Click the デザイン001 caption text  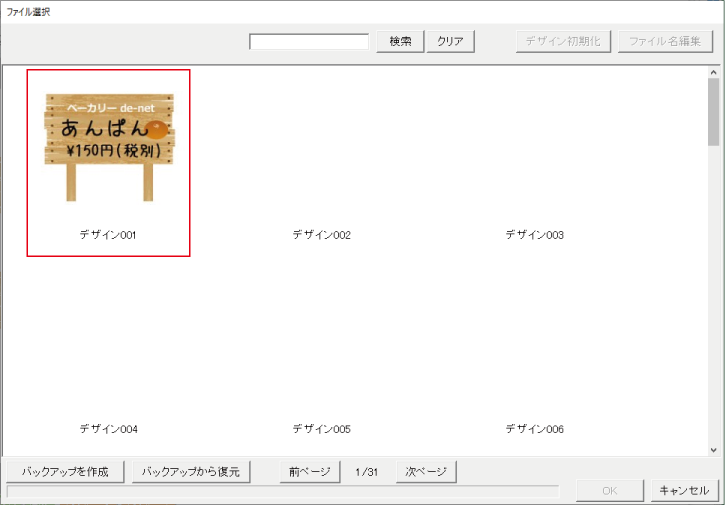[108, 235]
